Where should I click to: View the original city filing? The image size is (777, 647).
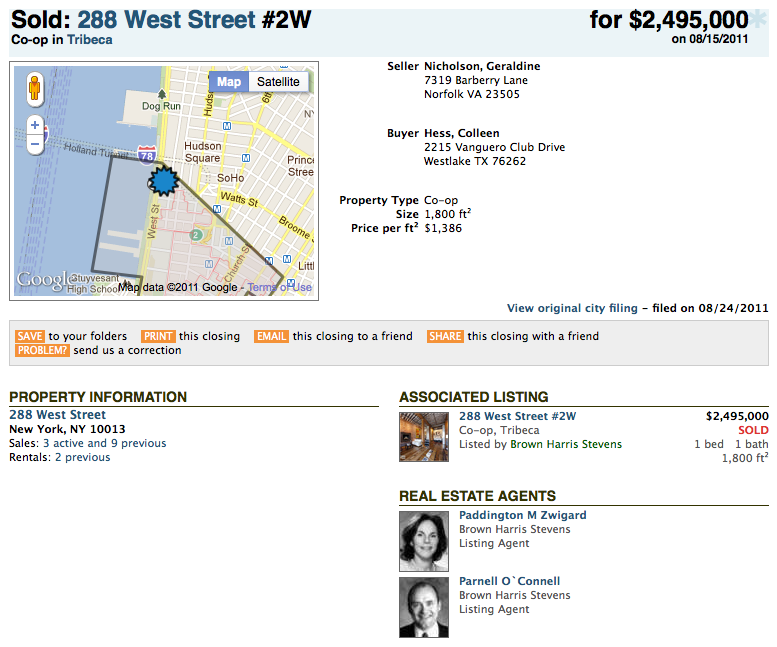[572, 308]
